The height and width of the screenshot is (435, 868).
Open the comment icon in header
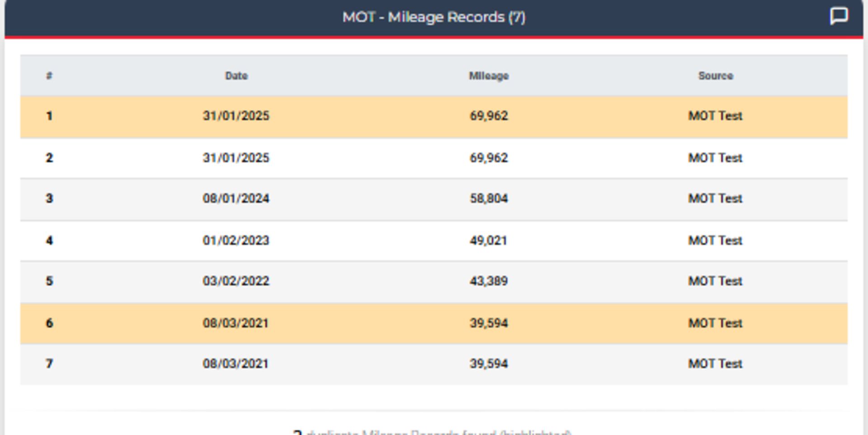coord(839,16)
